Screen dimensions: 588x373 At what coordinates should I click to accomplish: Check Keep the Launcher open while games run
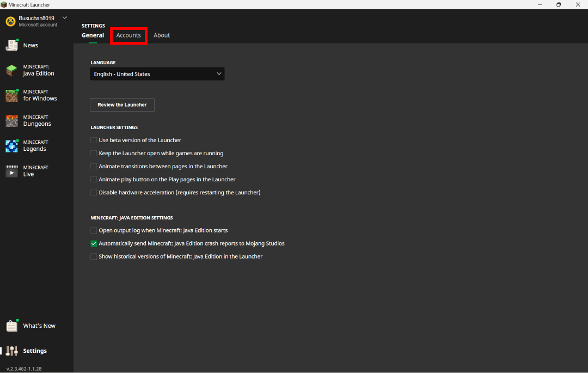(94, 154)
